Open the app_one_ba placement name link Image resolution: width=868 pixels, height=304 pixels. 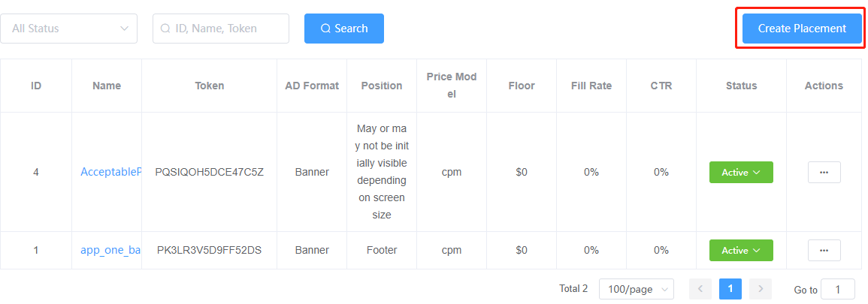coord(110,250)
